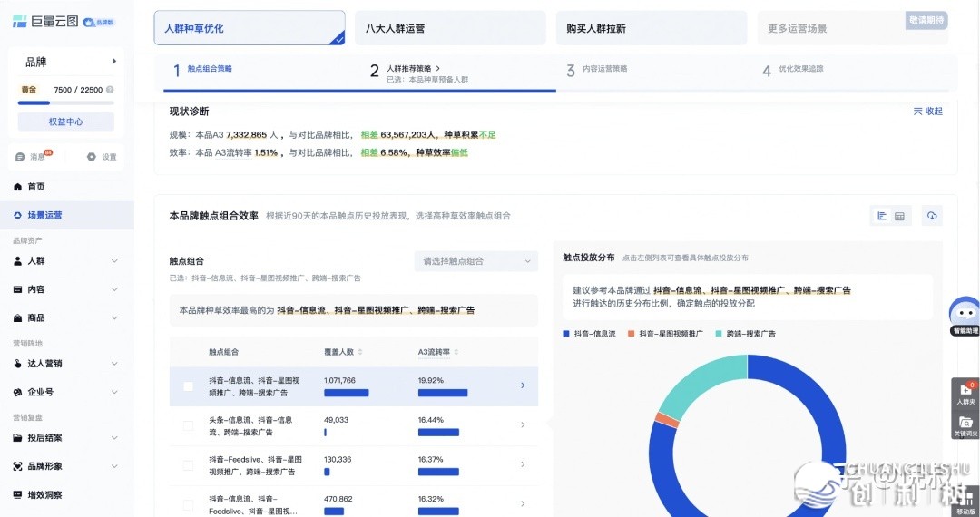Go to step 2 人群推荐策略
Image resolution: width=980 pixels, height=517 pixels.
click(418, 73)
